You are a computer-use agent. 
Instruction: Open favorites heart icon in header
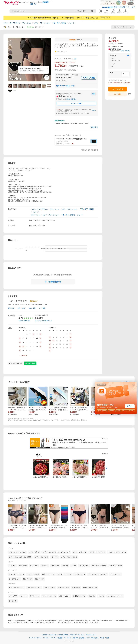107,11
